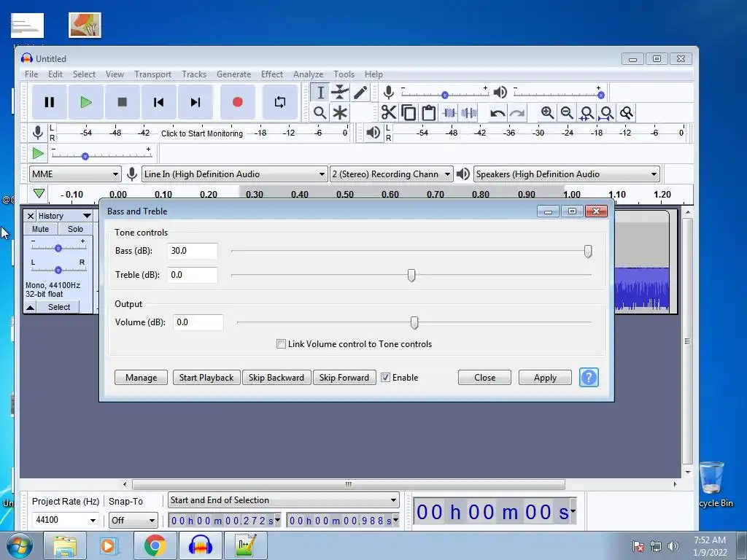
Task: Open the Tracks menu
Action: (194, 74)
